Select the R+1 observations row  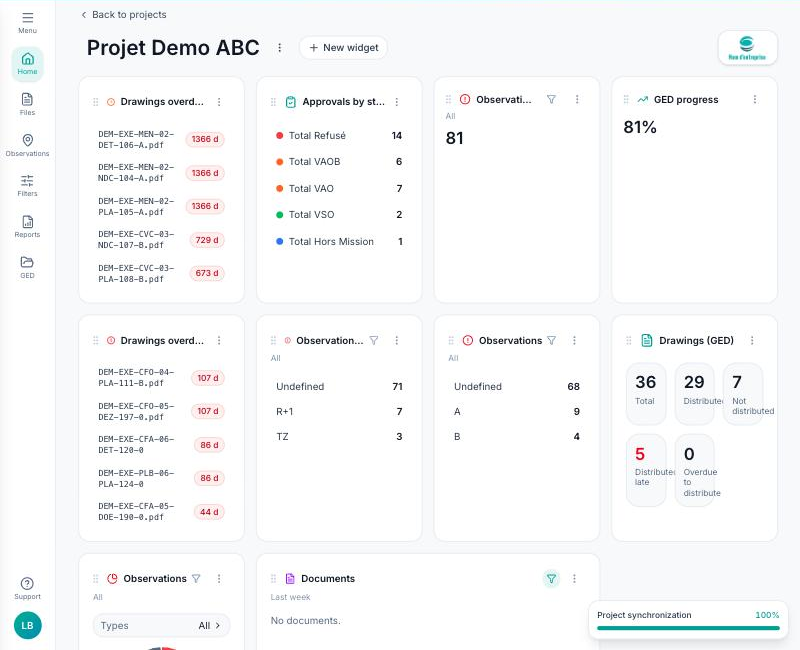[x=339, y=412]
